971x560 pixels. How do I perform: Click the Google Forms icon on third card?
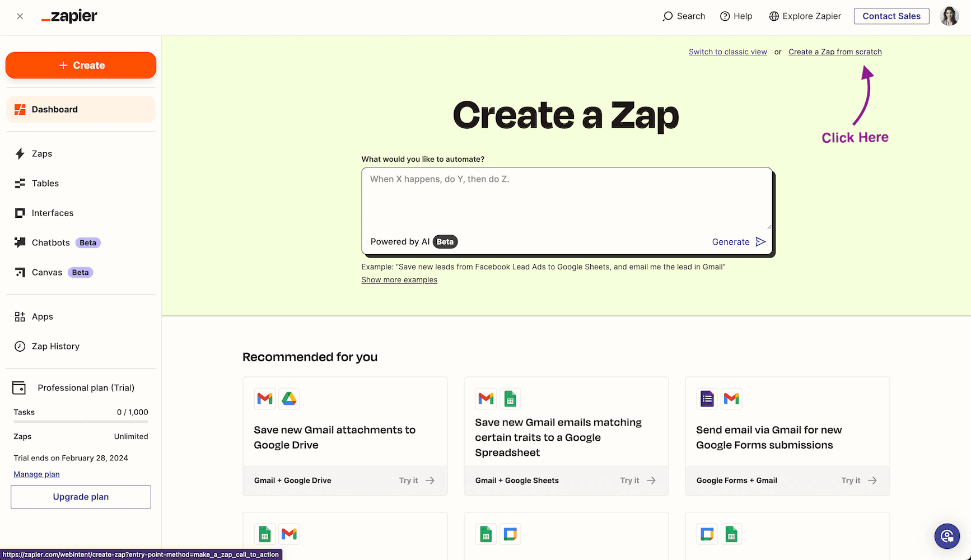(707, 399)
